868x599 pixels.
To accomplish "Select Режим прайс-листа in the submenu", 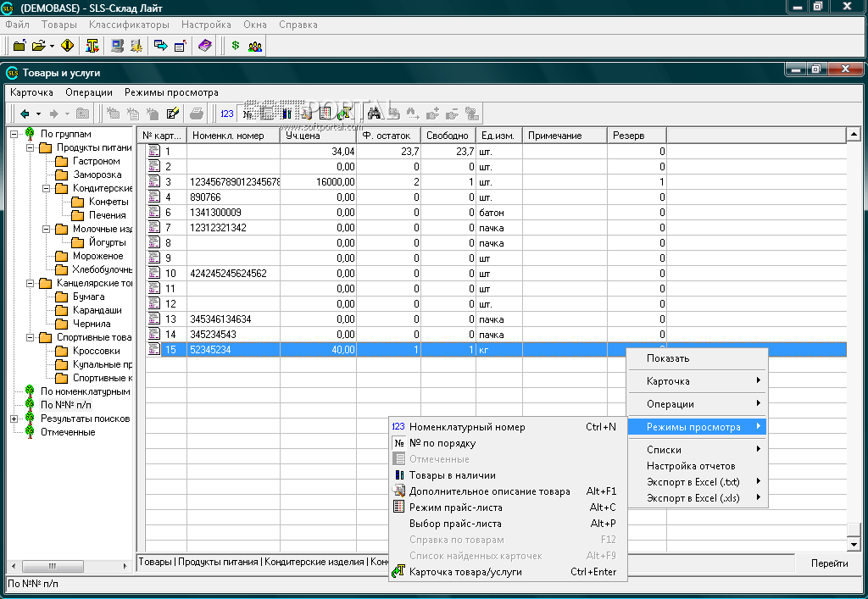I will tap(455, 507).
